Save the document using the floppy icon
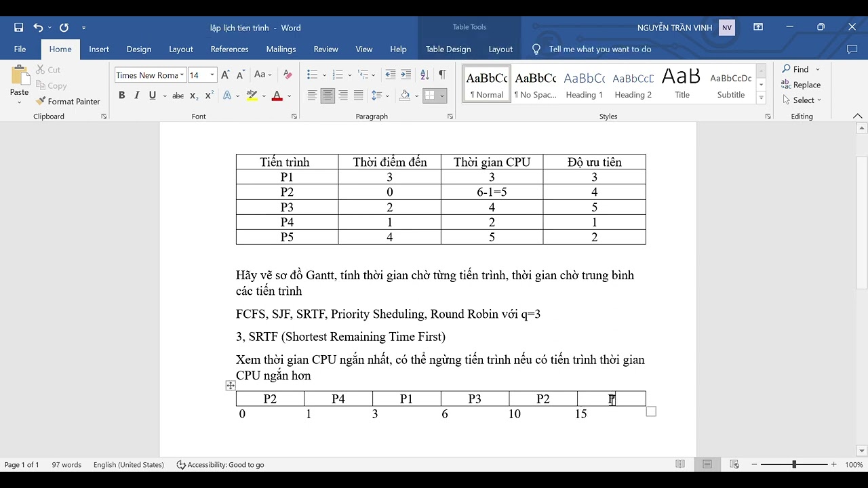868x488 pixels. click(18, 28)
